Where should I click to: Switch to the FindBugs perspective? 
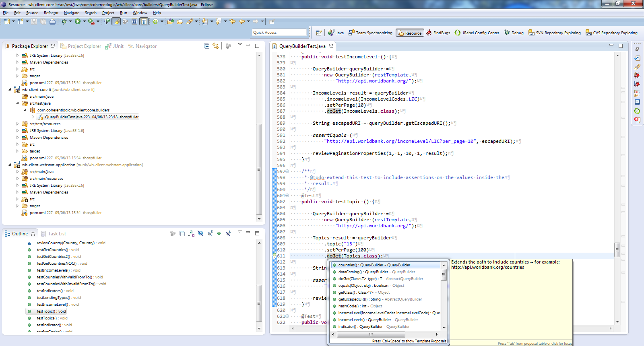(438, 33)
